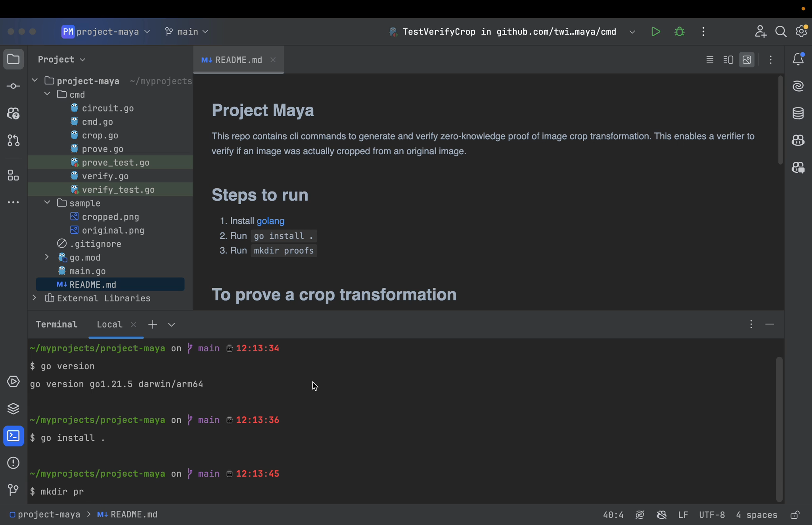Screen dimensions: 812x525
Task: Open the Copilot Chat tool window icon
Action: pyautogui.click(x=798, y=168)
